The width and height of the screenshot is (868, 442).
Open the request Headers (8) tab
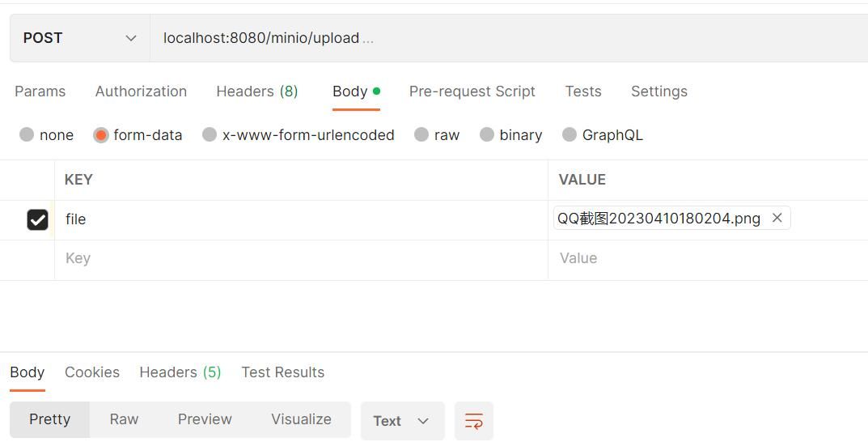256,91
